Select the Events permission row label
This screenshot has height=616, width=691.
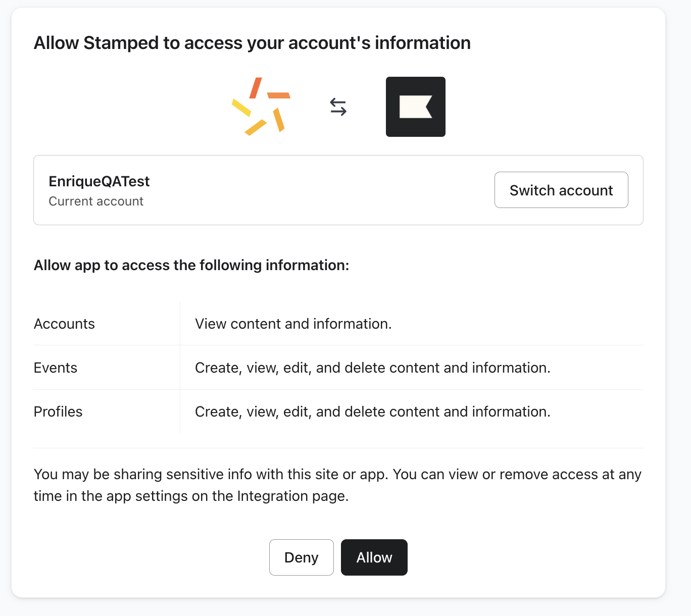point(56,368)
